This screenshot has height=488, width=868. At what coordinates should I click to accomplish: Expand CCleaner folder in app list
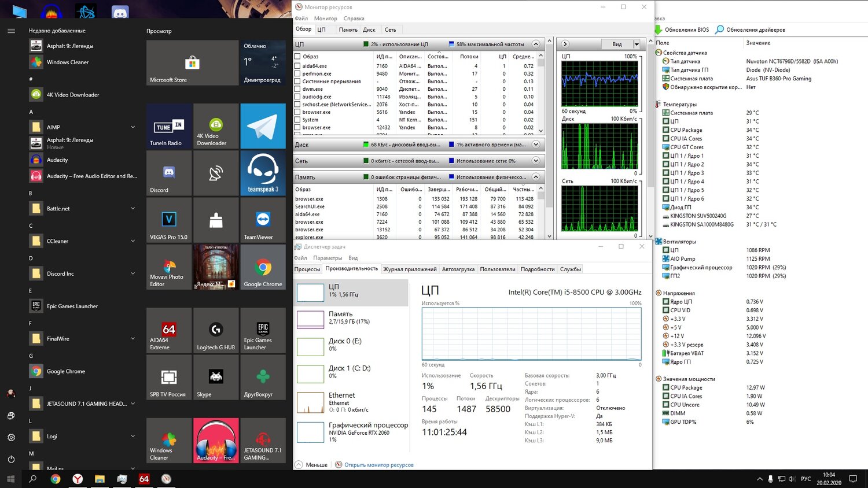(133, 241)
